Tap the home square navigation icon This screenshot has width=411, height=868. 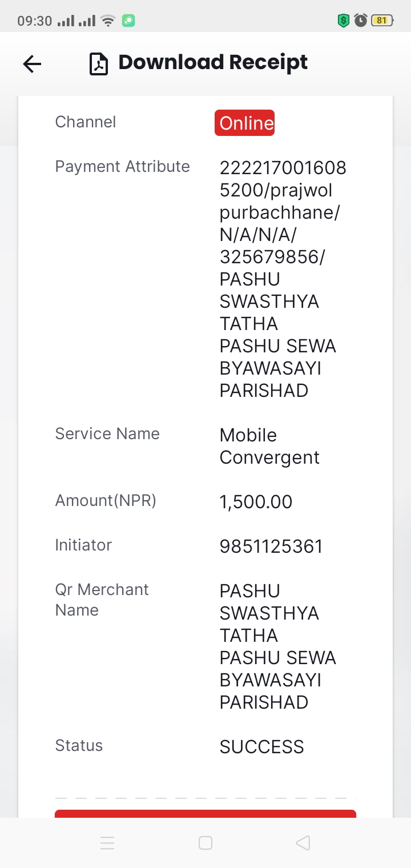(205, 843)
